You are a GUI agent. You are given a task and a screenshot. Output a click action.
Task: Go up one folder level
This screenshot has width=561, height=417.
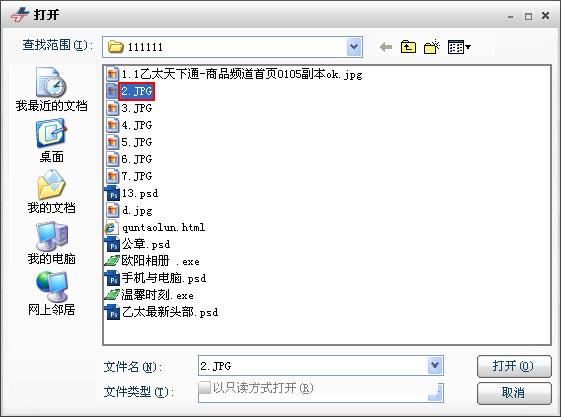pos(408,47)
